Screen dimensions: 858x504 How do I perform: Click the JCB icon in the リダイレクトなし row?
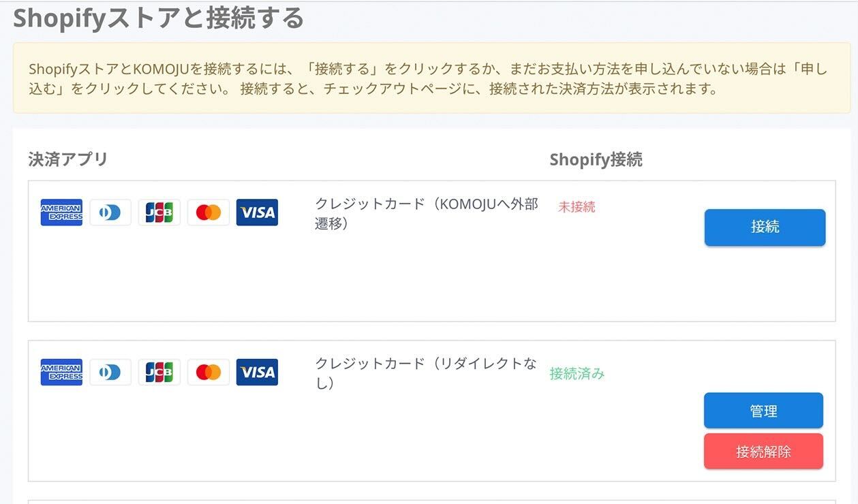(159, 373)
